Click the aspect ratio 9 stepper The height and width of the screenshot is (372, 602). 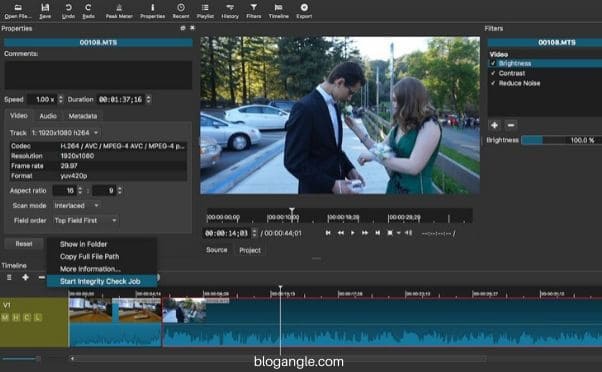pyautogui.click(x=120, y=190)
